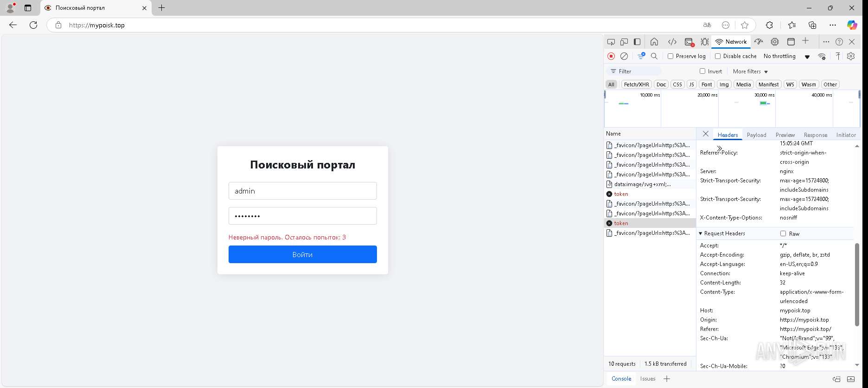Image resolution: width=868 pixels, height=388 pixels.
Task: Open the DevTools help icon
Action: tap(839, 42)
